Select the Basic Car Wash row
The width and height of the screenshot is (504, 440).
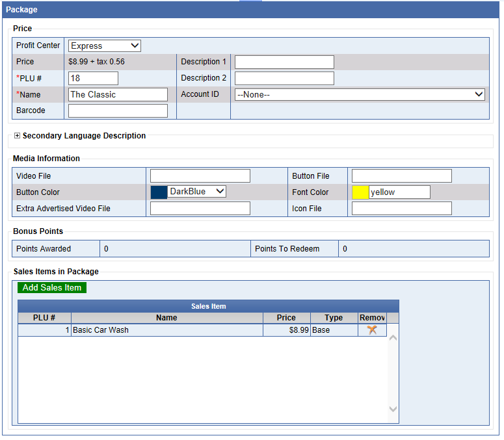tap(166, 330)
